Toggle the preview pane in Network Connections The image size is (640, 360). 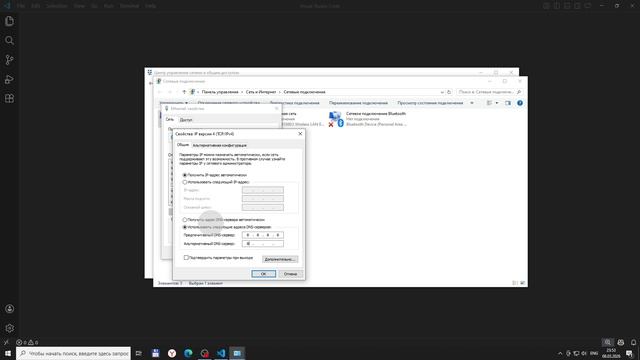pos(508,103)
